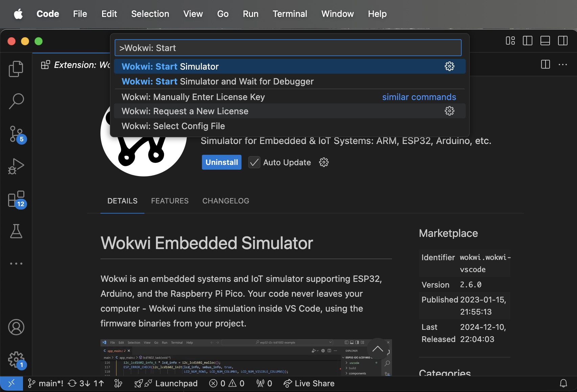Open the Terminal menu
Image resolution: width=577 pixels, height=392 pixels.
290,14
